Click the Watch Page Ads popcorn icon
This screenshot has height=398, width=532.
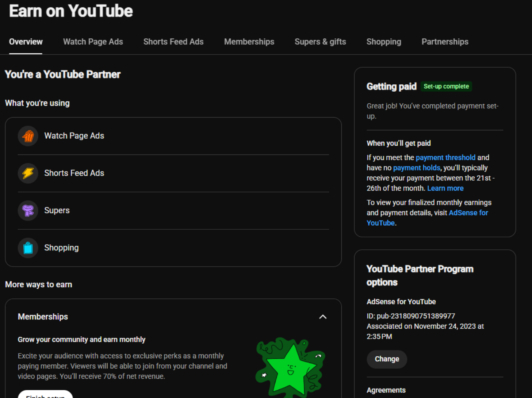click(28, 136)
